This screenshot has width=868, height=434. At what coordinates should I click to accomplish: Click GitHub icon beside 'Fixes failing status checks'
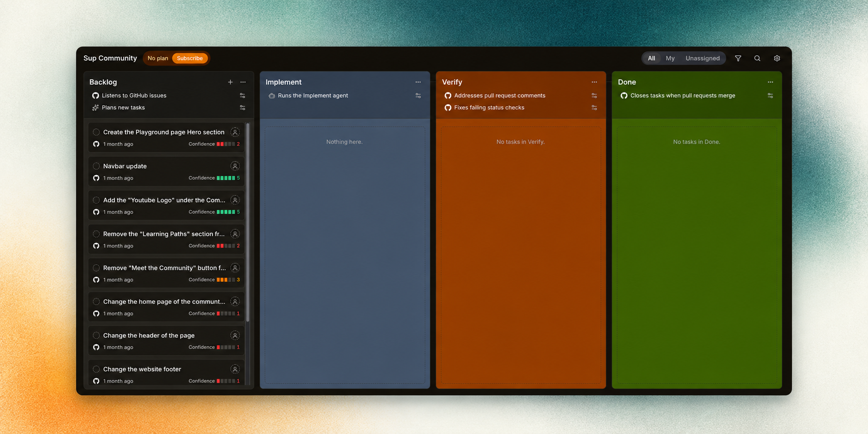coord(448,108)
